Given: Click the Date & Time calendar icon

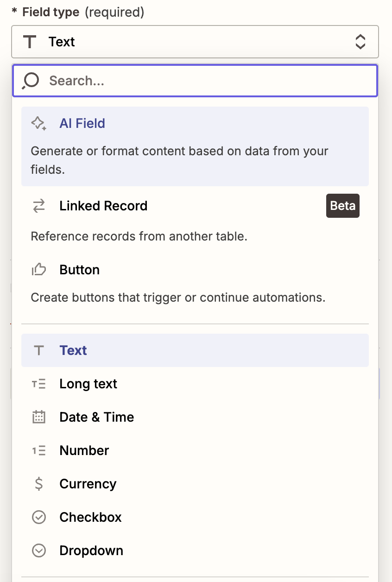Looking at the screenshot, I should pos(39,417).
